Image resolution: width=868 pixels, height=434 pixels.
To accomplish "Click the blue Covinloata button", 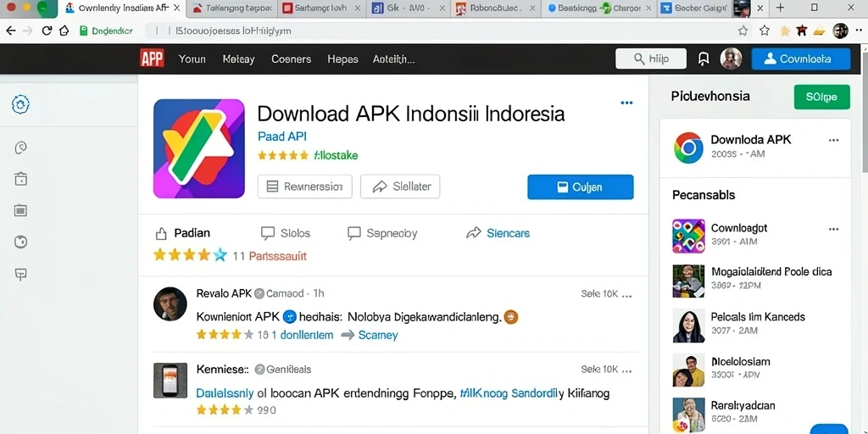I will 801,58.
